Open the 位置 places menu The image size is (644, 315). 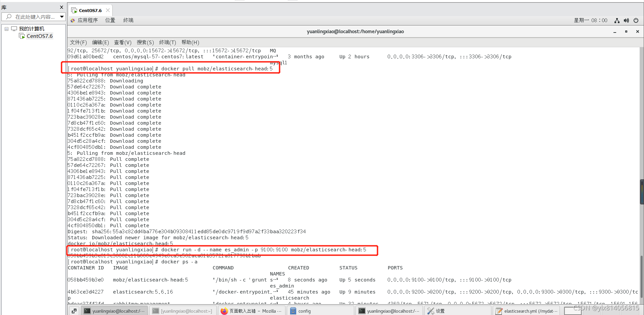(x=110, y=20)
